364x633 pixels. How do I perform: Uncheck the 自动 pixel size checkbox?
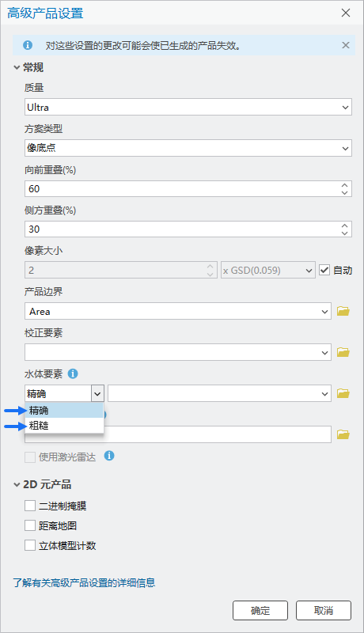324,270
